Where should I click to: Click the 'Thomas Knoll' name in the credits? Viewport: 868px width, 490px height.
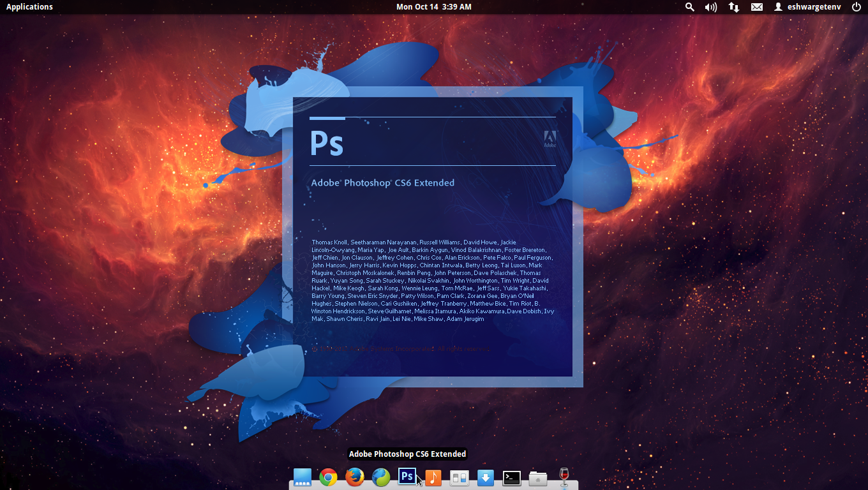point(329,242)
